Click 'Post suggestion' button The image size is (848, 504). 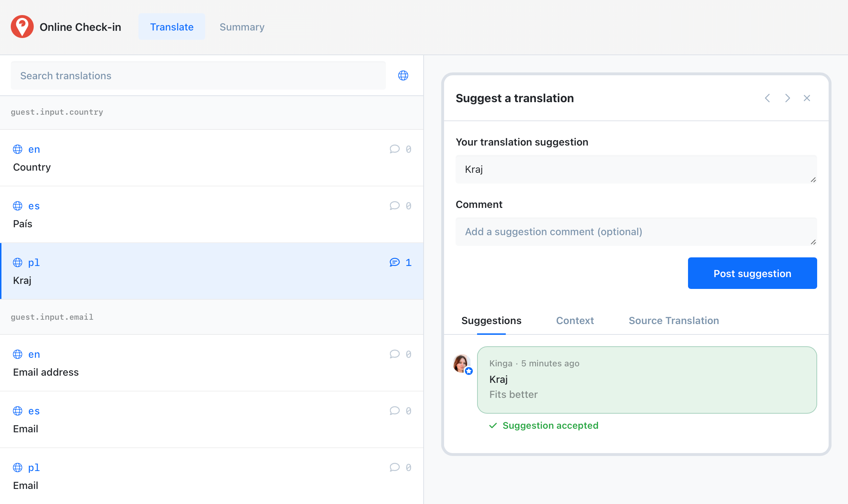coord(752,273)
